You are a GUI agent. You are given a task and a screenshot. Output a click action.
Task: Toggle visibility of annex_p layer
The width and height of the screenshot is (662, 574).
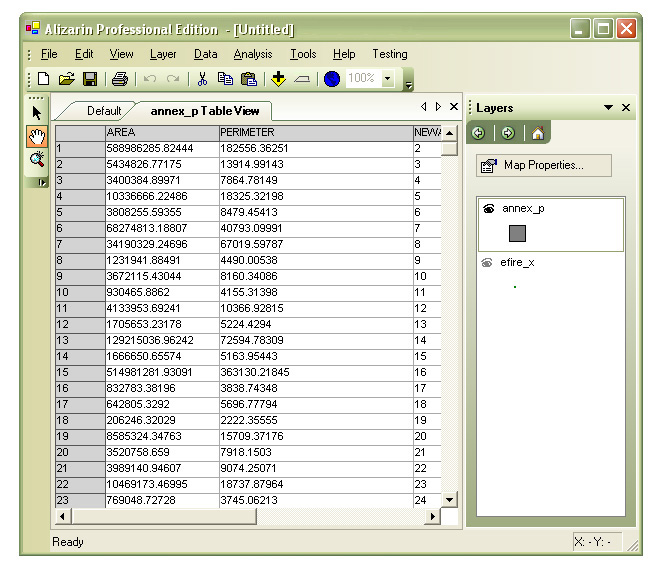488,209
